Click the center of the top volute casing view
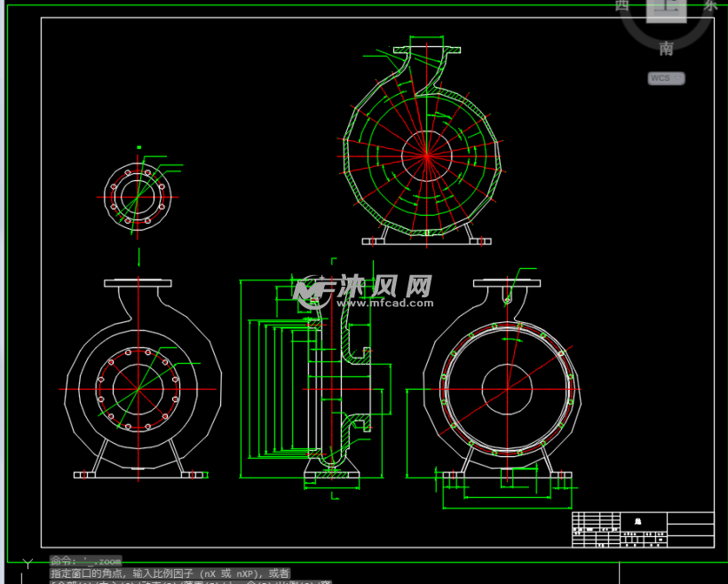The height and width of the screenshot is (584, 728). pos(426,156)
